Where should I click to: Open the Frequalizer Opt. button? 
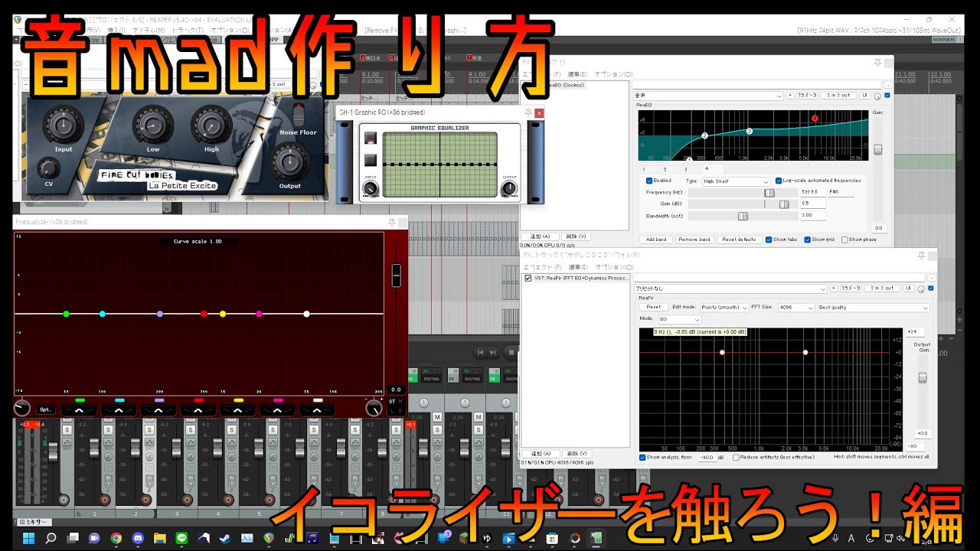point(46,409)
